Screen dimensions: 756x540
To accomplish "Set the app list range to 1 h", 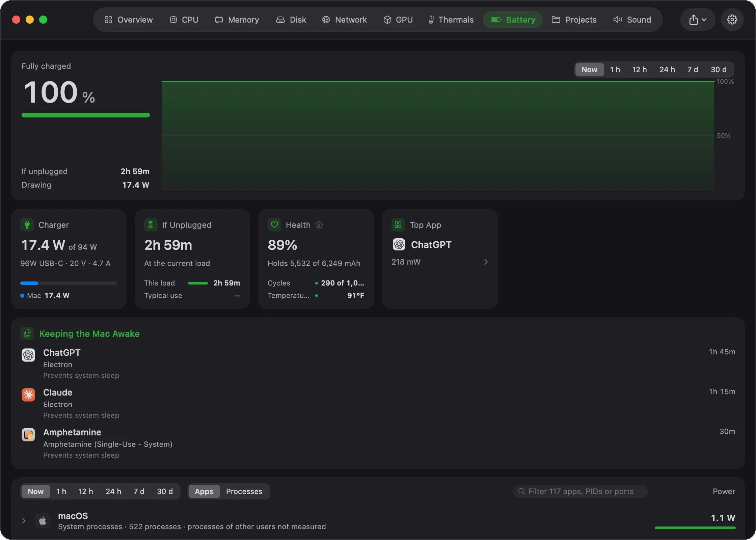I will [x=61, y=491].
